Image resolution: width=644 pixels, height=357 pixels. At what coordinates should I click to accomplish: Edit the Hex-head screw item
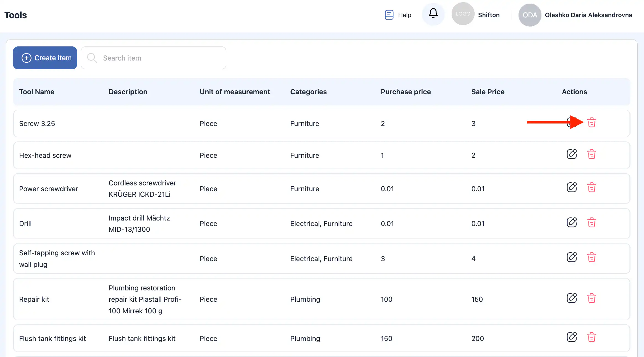(572, 154)
